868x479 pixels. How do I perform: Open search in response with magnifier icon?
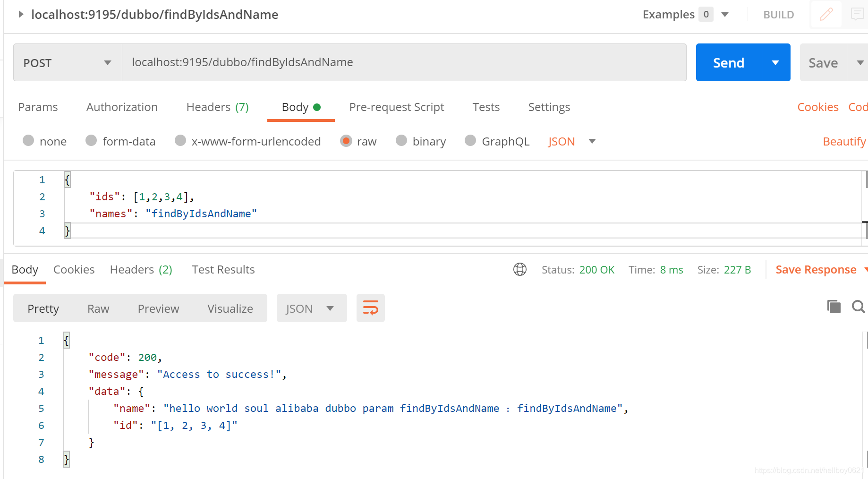858,307
